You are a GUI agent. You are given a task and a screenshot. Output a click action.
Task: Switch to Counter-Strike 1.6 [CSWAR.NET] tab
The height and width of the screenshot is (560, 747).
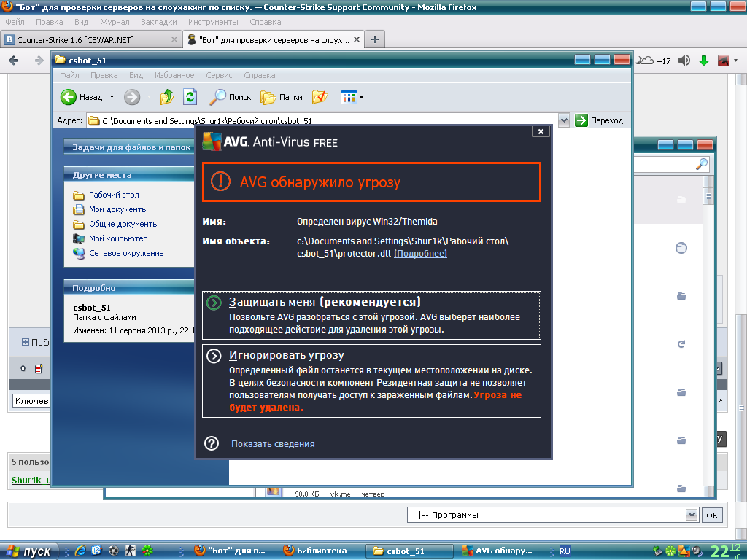click(91, 39)
